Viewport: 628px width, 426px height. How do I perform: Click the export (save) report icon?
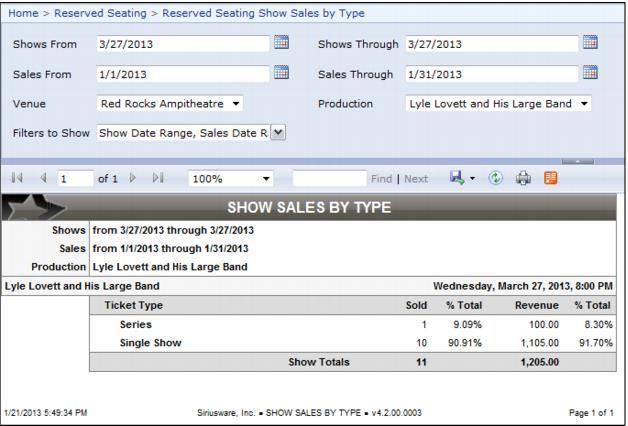[457, 178]
